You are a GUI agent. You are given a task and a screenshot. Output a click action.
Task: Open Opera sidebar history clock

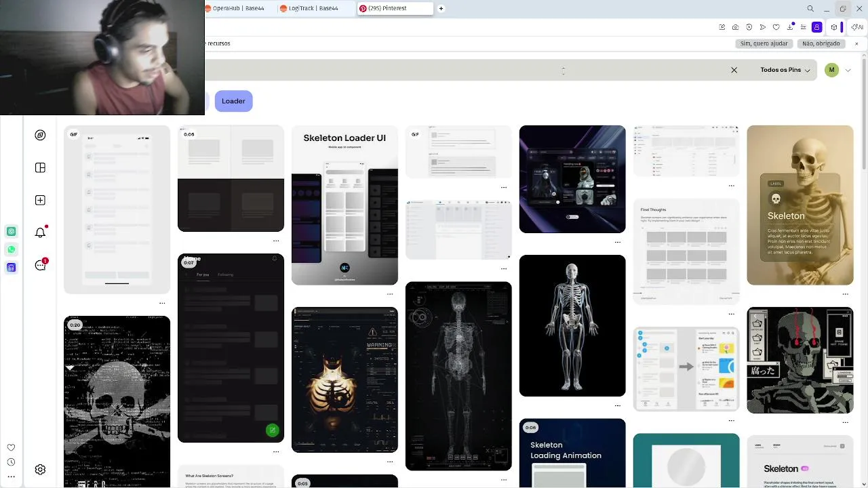tap(11, 462)
